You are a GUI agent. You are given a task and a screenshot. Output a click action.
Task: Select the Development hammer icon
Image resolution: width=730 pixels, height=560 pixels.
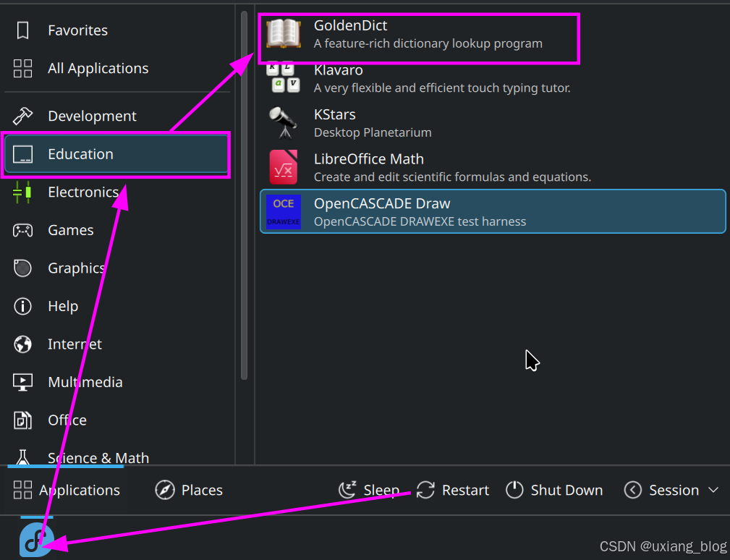pyautogui.click(x=22, y=116)
